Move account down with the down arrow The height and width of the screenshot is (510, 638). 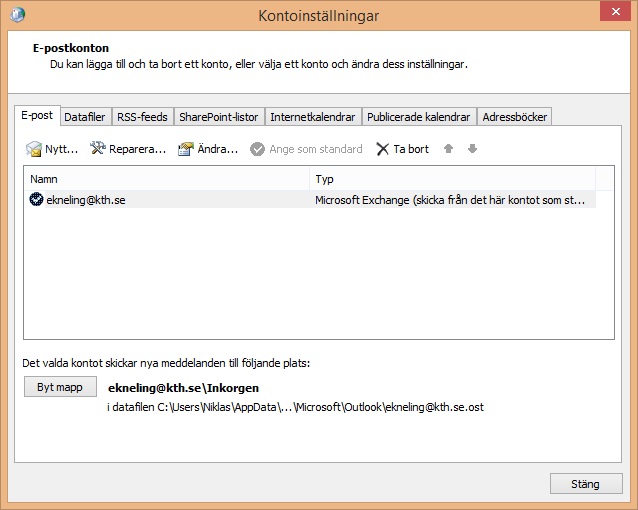(x=472, y=149)
